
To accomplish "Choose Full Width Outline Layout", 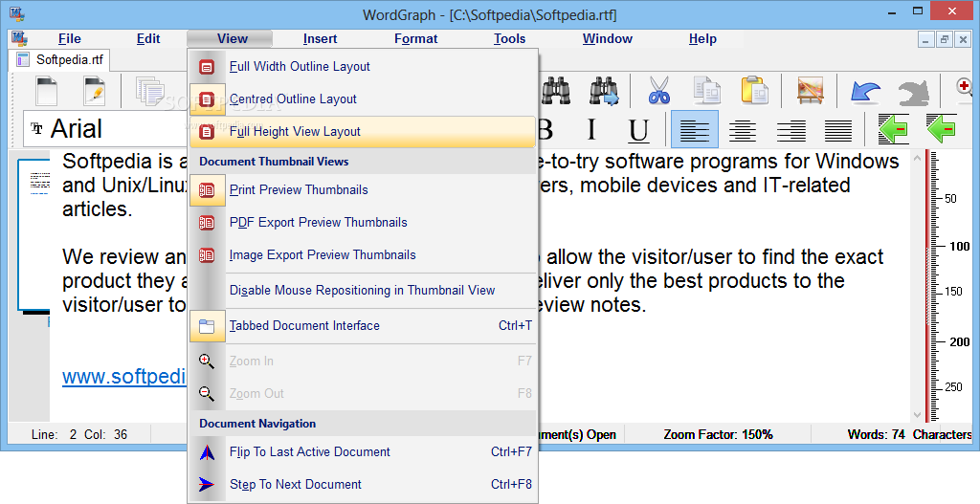I will [x=363, y=66].
